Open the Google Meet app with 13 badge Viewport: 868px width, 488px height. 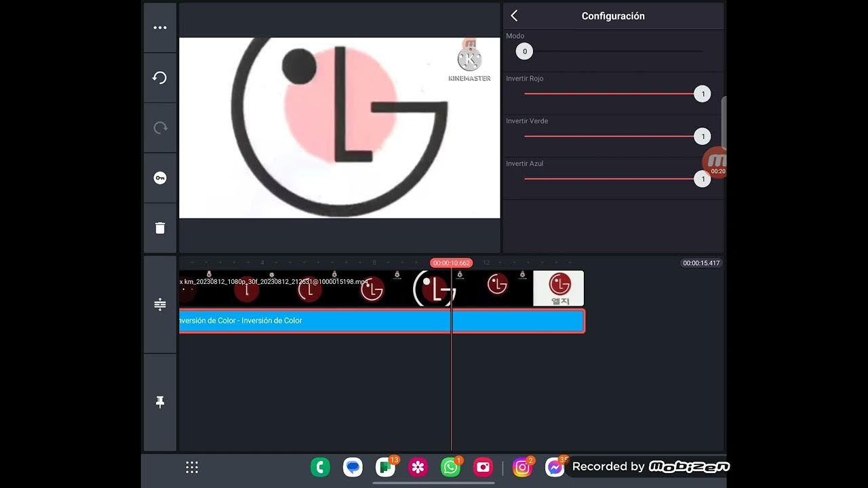coord(386,467)
